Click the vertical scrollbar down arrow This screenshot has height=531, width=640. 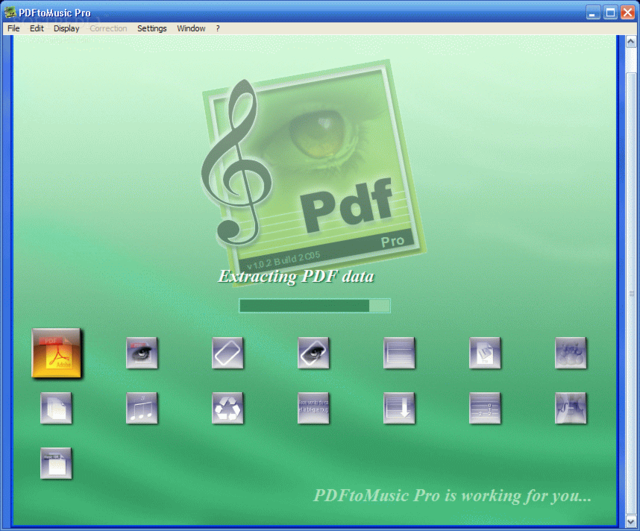(x=631, y=521)
